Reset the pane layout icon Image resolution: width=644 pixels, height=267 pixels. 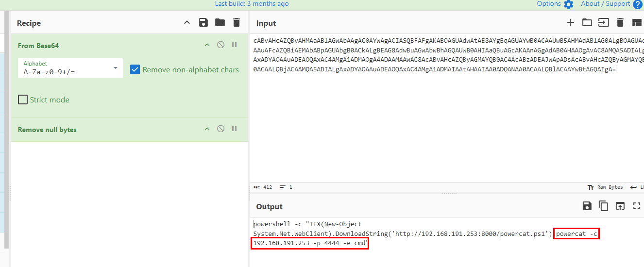(x=637, y=22)
